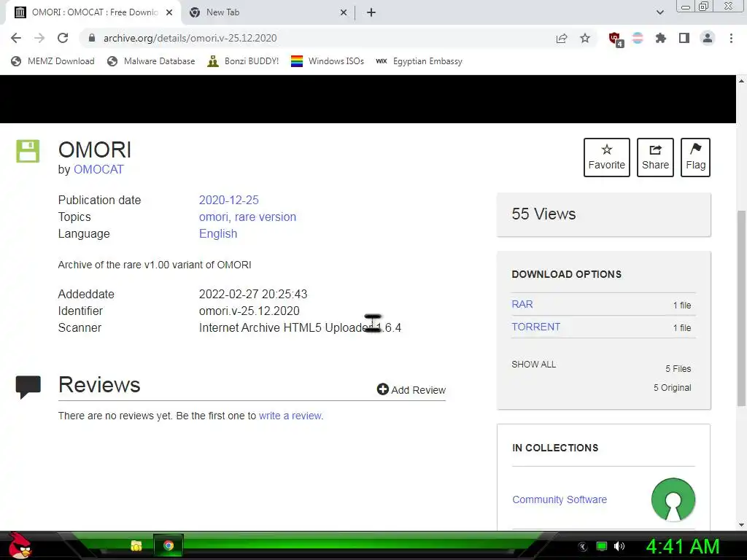This screenshot has height=560, width=747.
Task: Go back to the previous page
Action: 16,38
